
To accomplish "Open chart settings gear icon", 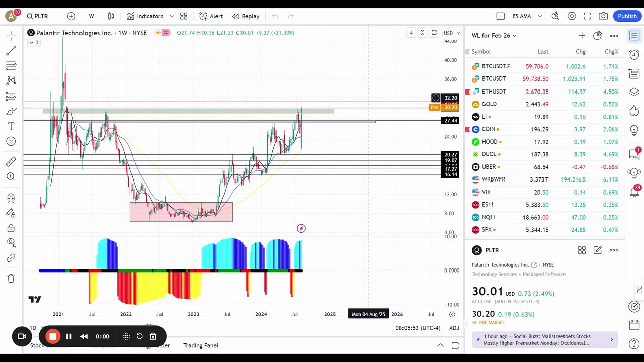I will 572,16.
